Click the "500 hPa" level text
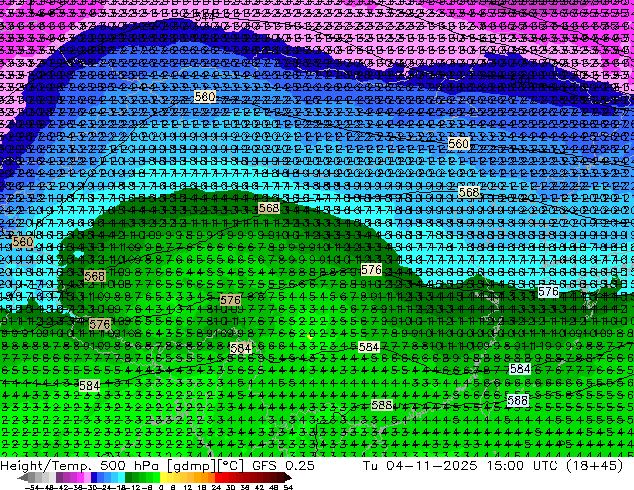 [129, 466]
